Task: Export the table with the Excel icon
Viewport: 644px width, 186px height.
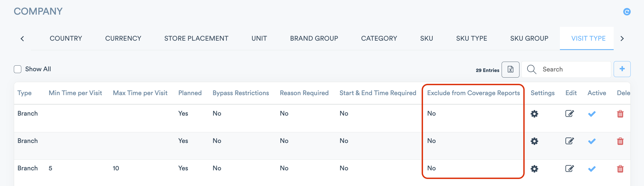Action: pyautogui.click(x=510, y=69)
